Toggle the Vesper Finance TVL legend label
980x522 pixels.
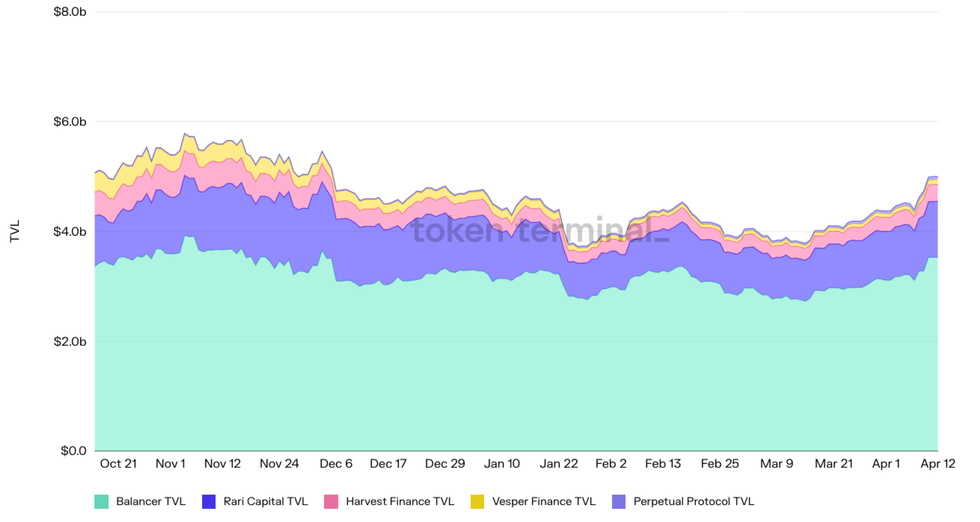pyautogui.click(x=544, y=502)
